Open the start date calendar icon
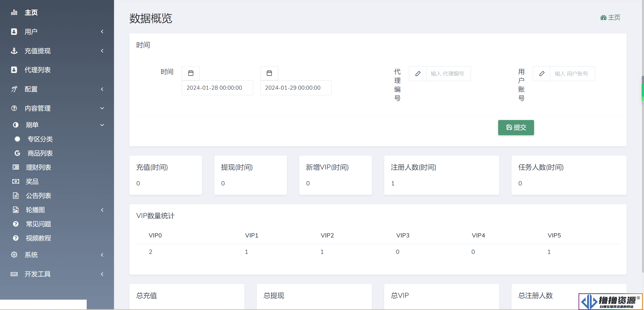 coord(191,73)
